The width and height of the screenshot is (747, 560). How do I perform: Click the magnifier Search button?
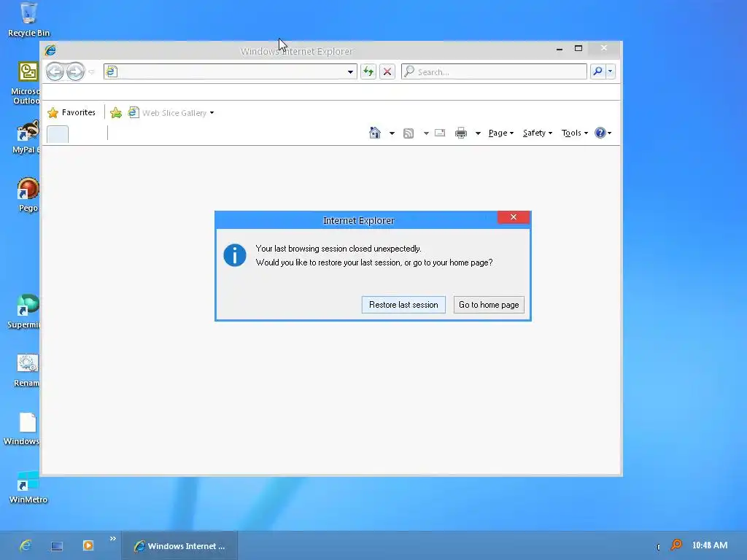[597, 71]
